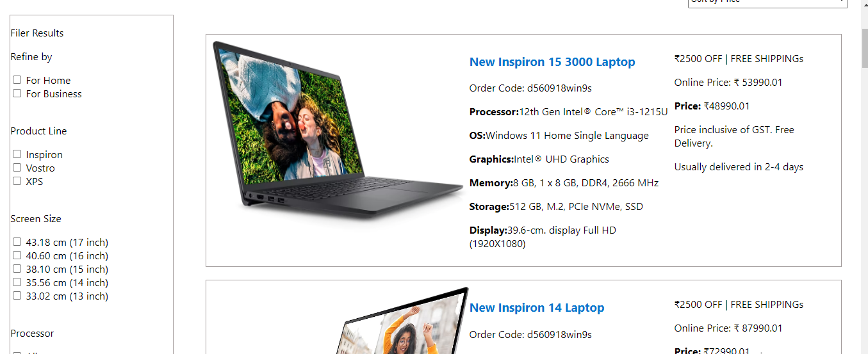Screen dimensions: 868x354
Task: Open the New Inspiron 15 3000 Laptop link
Action: (552, 62)
